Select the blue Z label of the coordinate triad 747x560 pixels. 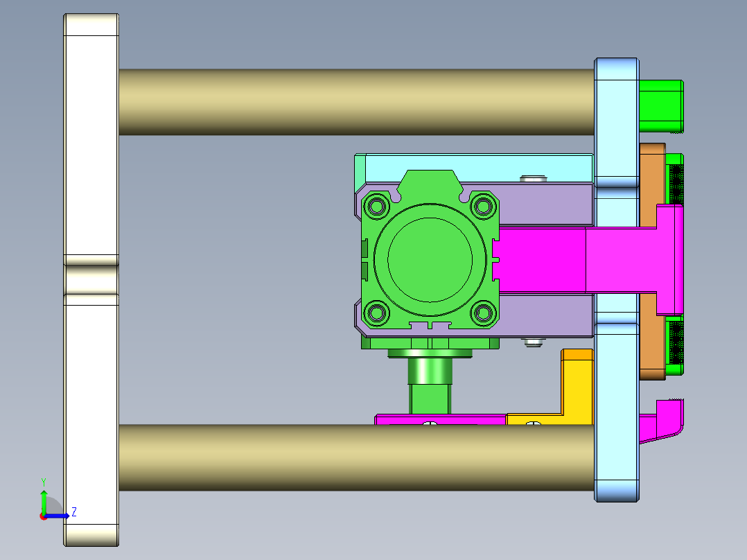[73, 511]
